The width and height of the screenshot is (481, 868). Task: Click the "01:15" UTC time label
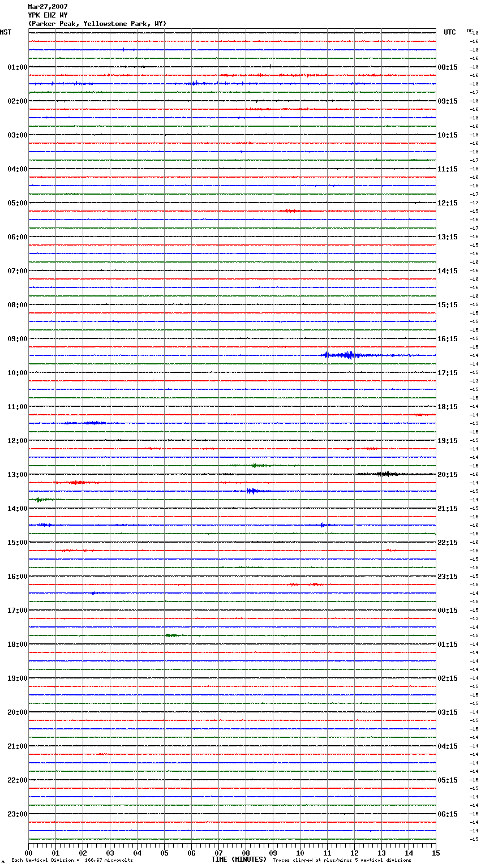pos(448,644)
